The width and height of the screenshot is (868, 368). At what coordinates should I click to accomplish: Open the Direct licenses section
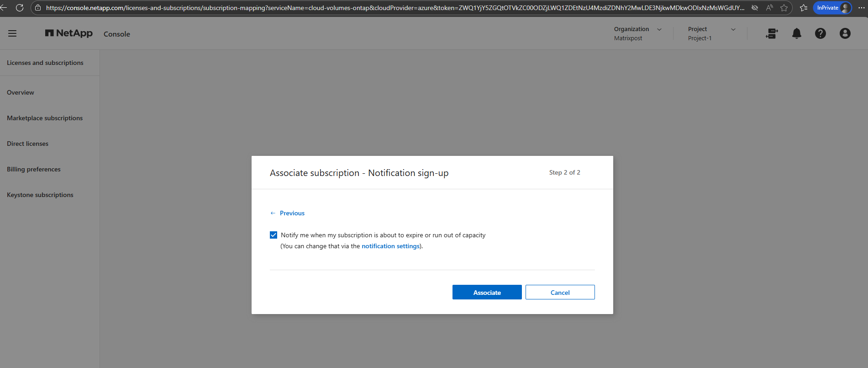pos(27,144)
